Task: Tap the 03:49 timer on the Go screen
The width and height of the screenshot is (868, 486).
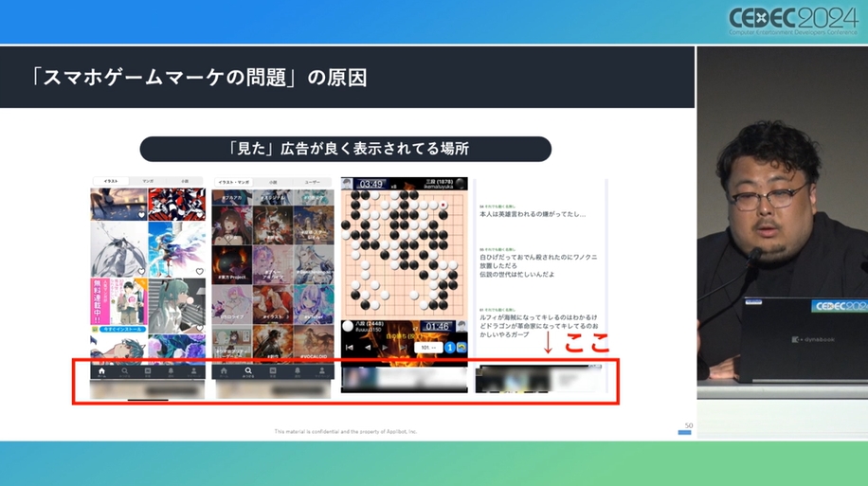Action: pyautogui.click(x=371, y=184)
